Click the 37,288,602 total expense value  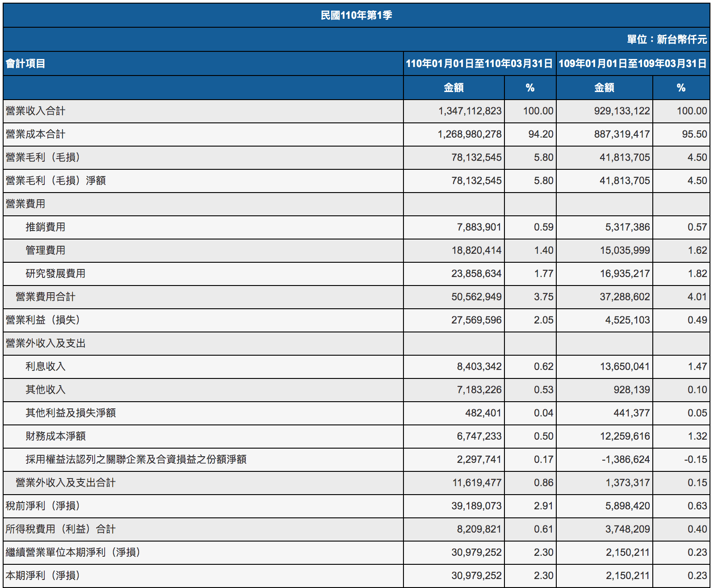(625, 297)
